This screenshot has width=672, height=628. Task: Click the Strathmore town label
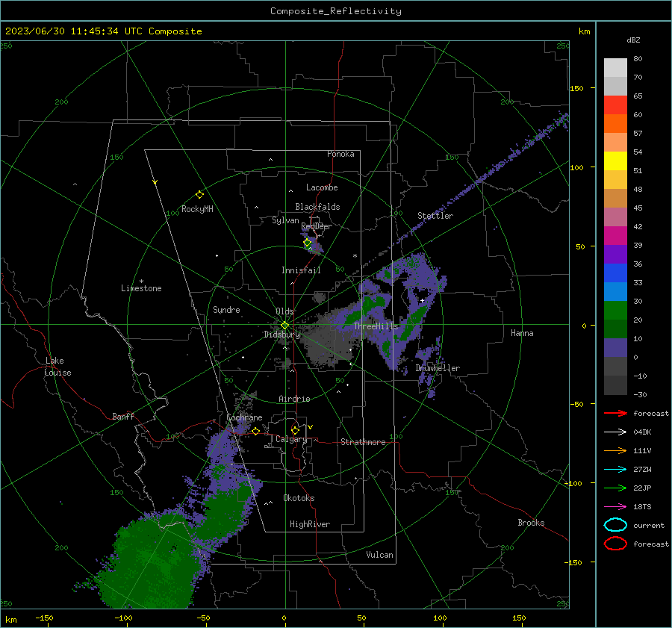point(363,442)
